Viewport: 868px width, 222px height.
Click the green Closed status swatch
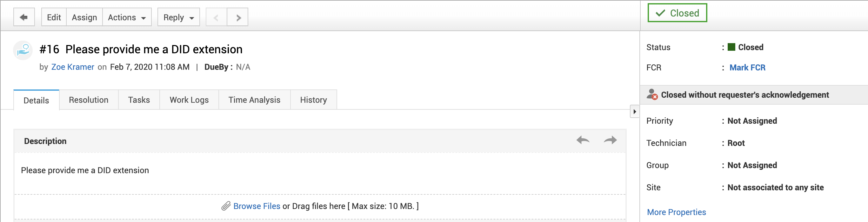pyautogui.click(x=731, y=47)
